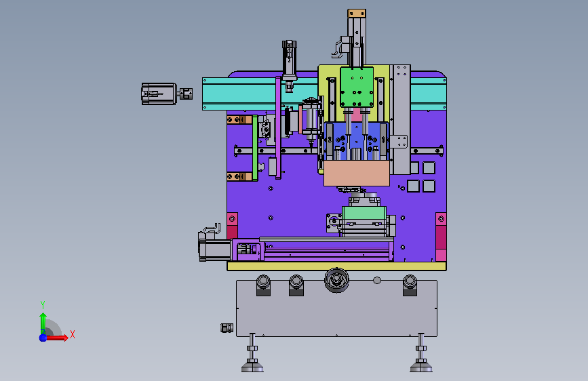This screenshot has width=588, height=381.
Task: Select the orange bracket atop the vertical cylinder
Action: click(357, 14)
